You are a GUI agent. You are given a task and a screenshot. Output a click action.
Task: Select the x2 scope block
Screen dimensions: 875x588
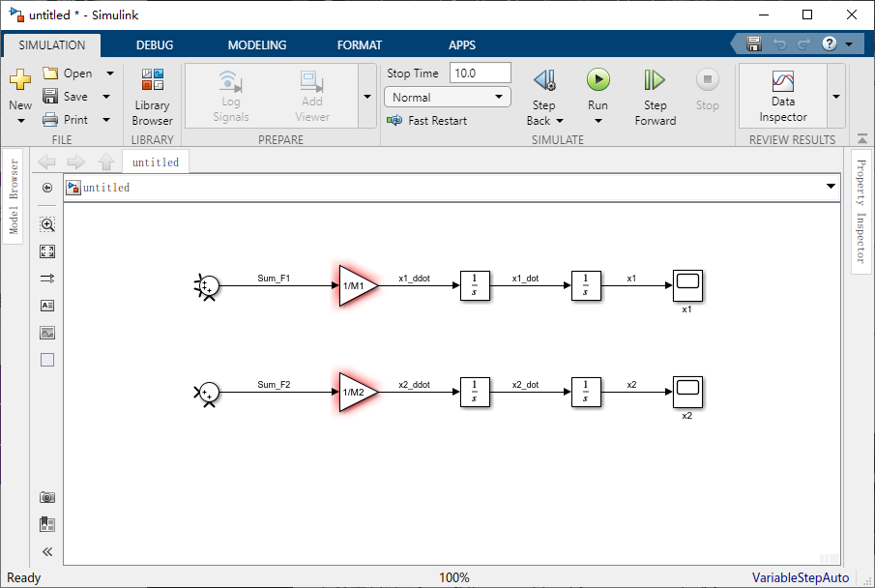pyautogui.click(x=687, y=392)
